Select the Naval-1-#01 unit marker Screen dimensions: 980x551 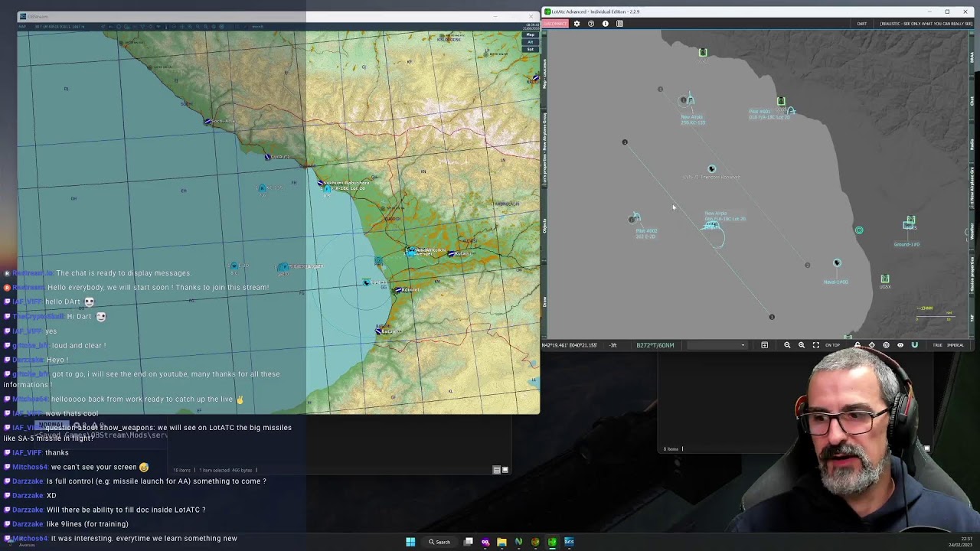(x=837, y=262)
